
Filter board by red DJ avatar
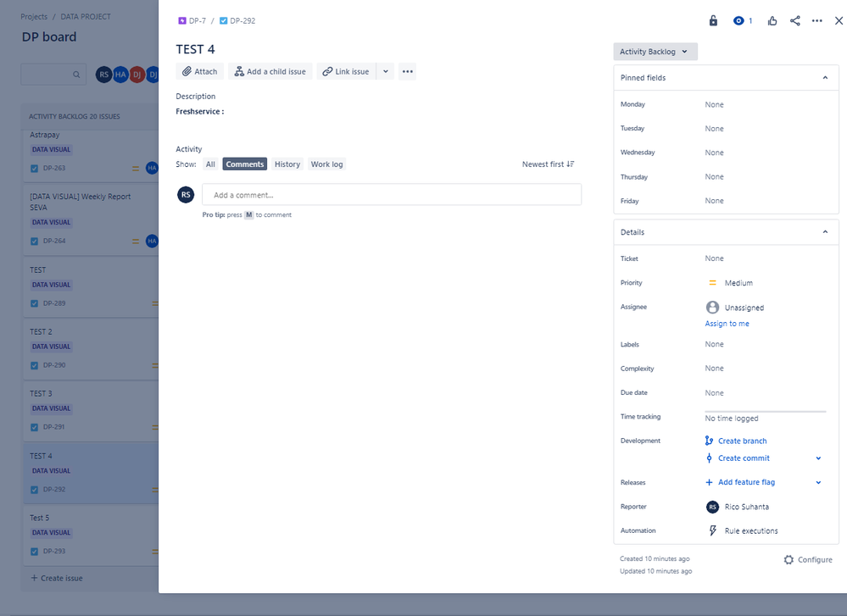137,75
